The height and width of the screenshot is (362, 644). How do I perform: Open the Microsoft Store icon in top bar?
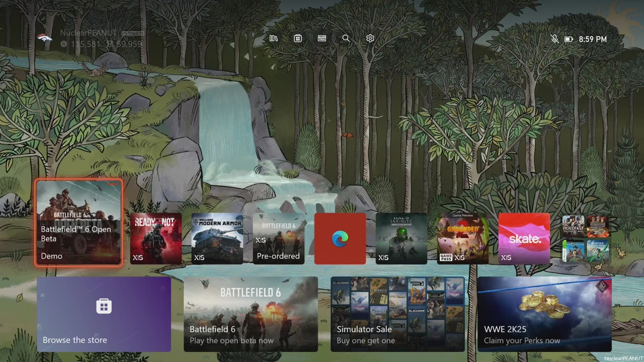(298, 38)
